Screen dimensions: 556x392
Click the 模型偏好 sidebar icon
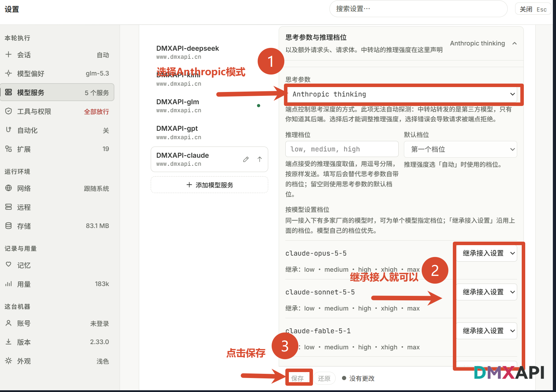pyautogui.click(x=8, y=73)
